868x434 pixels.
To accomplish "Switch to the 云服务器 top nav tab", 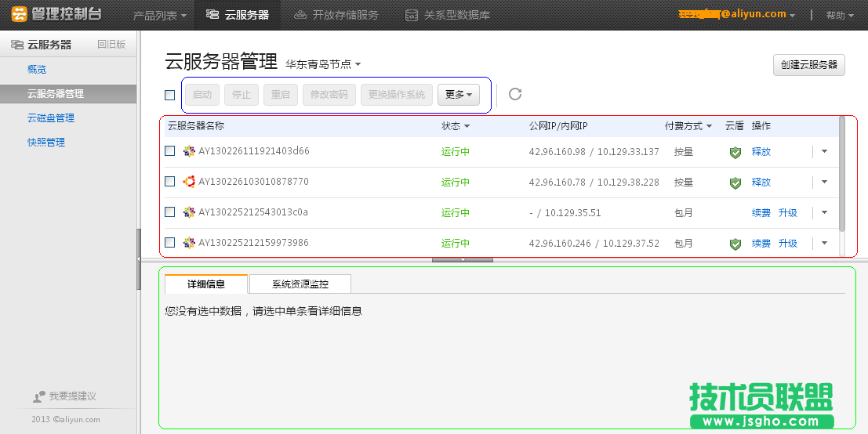I will click(x=238, y=15).
